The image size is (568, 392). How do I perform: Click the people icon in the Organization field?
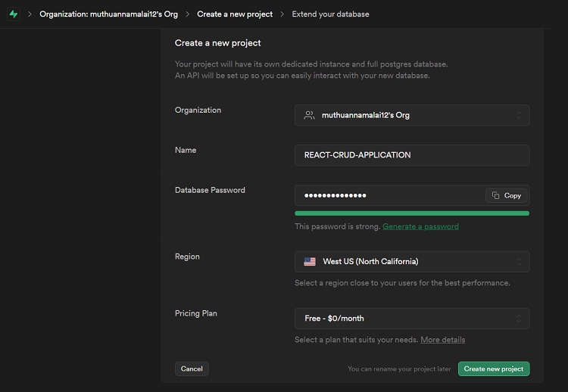tap(309, 116)
